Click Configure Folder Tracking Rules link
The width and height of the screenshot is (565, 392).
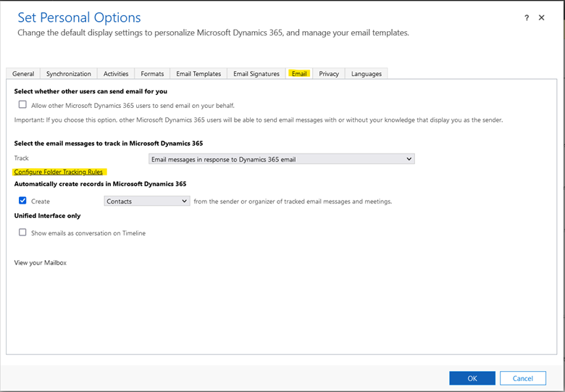pyautogui.click(x=59, y=172)
